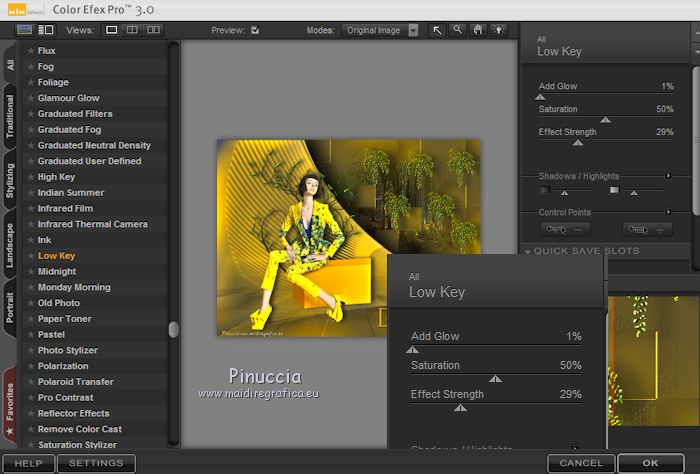Adjust the Add Glow slider in the top-right panel
700x474 pixels.
coord(540,97)
